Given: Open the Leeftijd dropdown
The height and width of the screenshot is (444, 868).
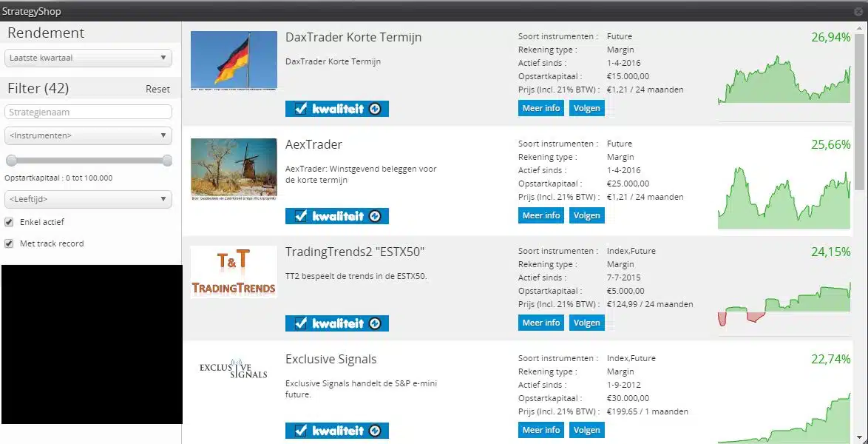Looking at the screenshot, I should (x=88, y=199).
